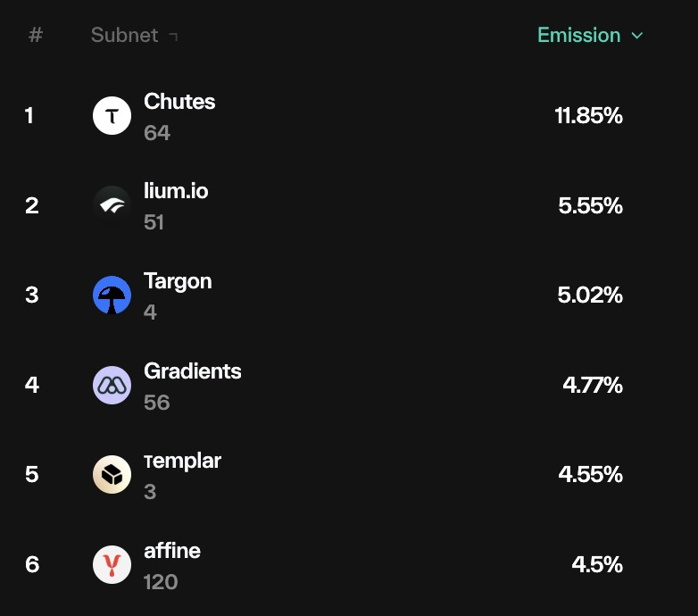
Task: Sort by the Subnet column header
Action: (124, 35)
